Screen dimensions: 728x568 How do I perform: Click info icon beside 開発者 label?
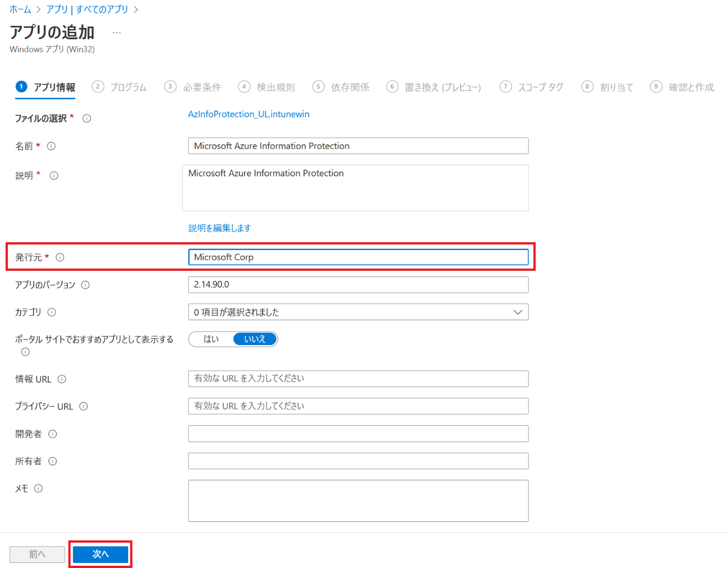click(53, 434)
